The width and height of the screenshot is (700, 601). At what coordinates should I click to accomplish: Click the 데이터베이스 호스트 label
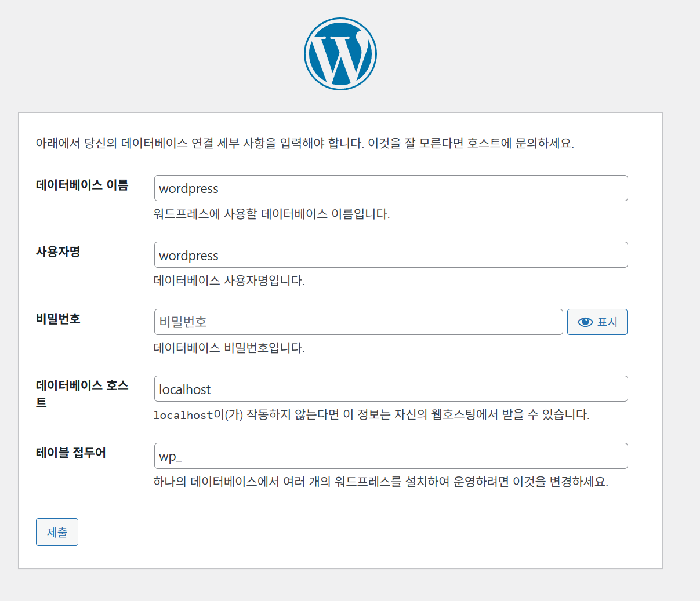tap(82, 394)
